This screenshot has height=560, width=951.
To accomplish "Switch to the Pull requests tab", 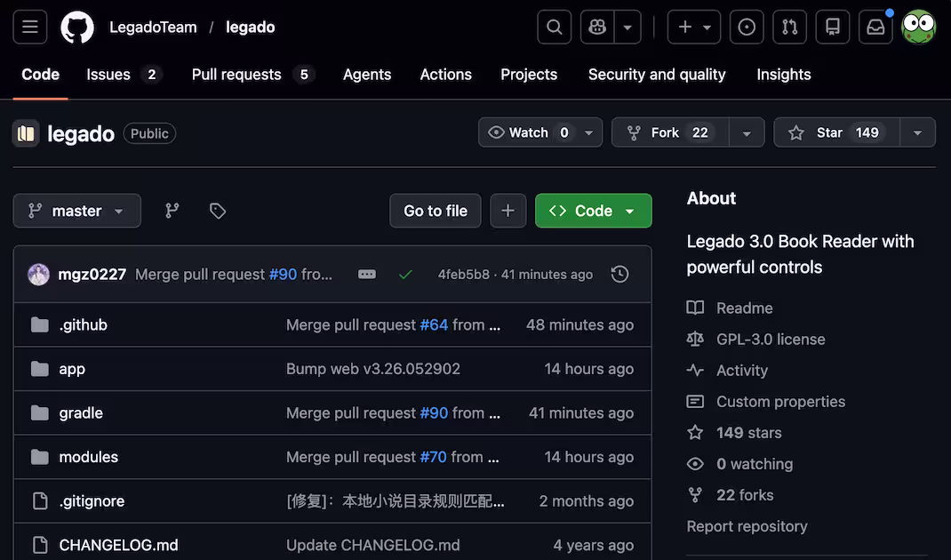I will [x=252, y=75].
